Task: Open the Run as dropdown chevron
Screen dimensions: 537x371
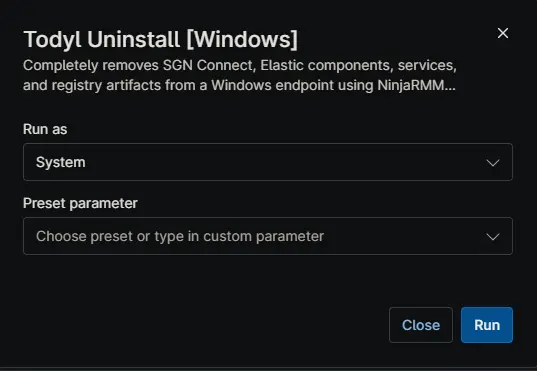Action: pyautogui.click(x=493, y=162)
